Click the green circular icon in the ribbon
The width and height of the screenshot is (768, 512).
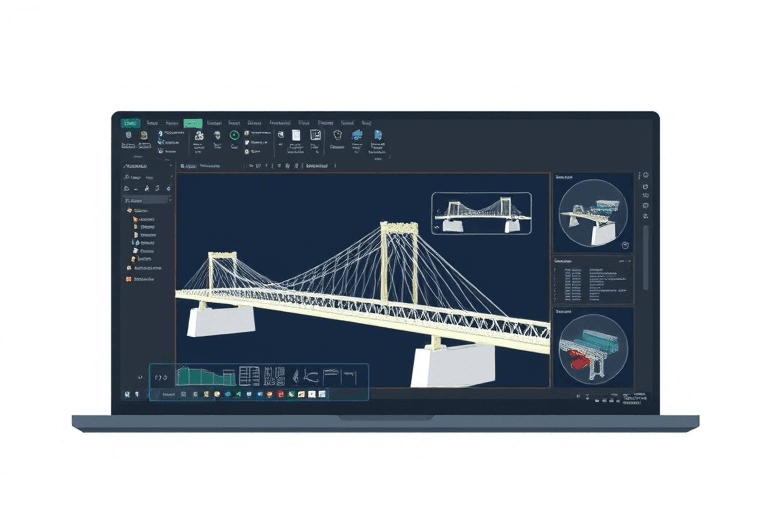click(234, 135)
